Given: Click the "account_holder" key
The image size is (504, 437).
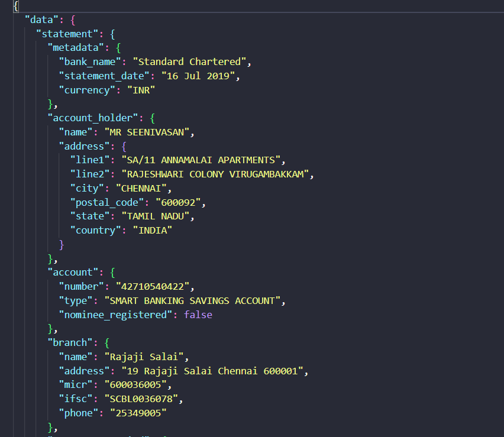Looking at the screenshot, I should tap(93, 118).
